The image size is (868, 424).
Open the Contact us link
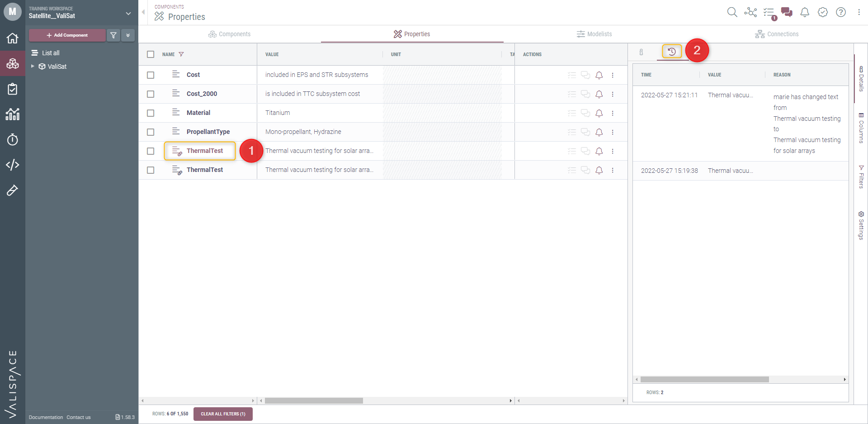pyautogui.click(x=78, y=417)
